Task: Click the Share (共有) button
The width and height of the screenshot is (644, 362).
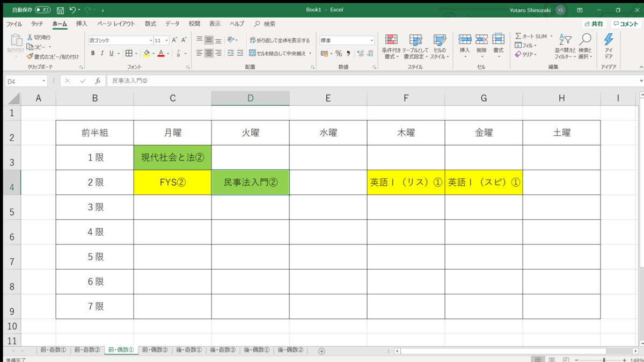Action: [x=594, y=24]
